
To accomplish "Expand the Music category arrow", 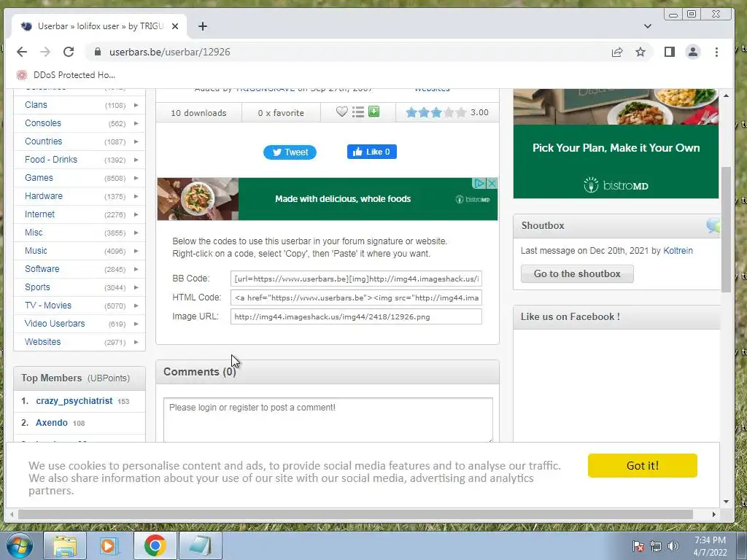I will point(136,251).
